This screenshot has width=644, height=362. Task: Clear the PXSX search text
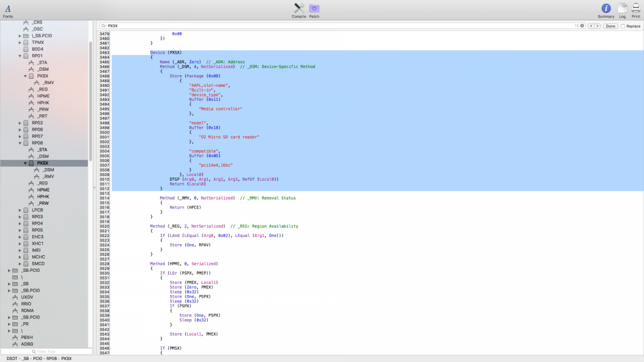[x=582, y=26]
